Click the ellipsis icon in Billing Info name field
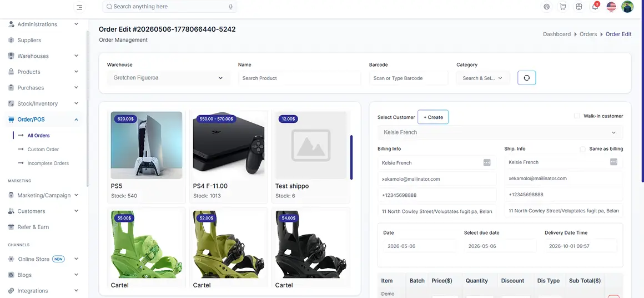Viewport: 644px width, 298px height. pos(487,162)
